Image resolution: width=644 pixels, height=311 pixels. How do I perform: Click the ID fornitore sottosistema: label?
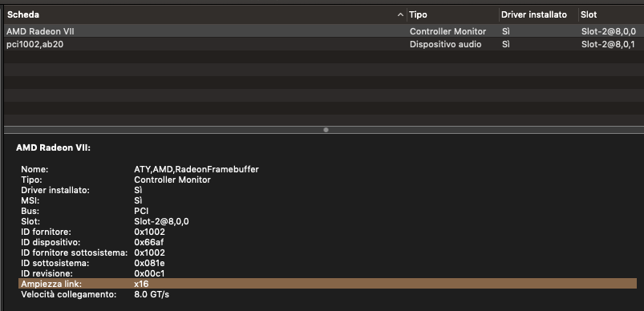(x=75, y=252)
